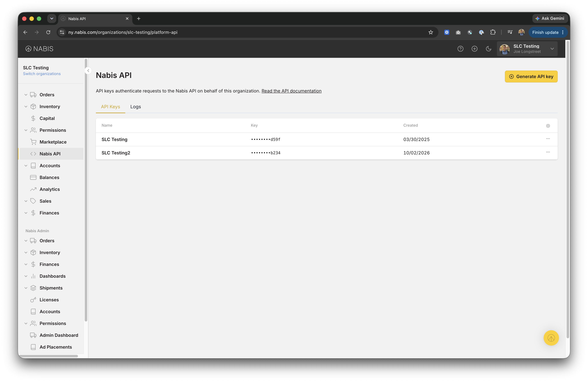Open table column settings gear
The width and height of the screenshot is (588, 382).
tap(548, 126)
